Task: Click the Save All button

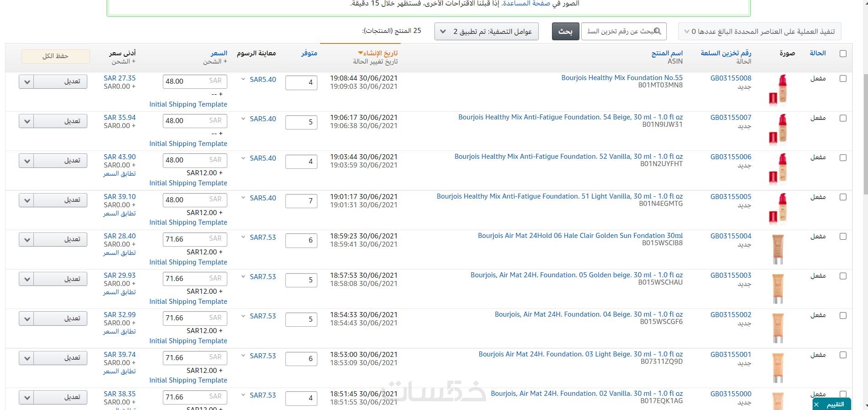Action: (x=55, y=56)
